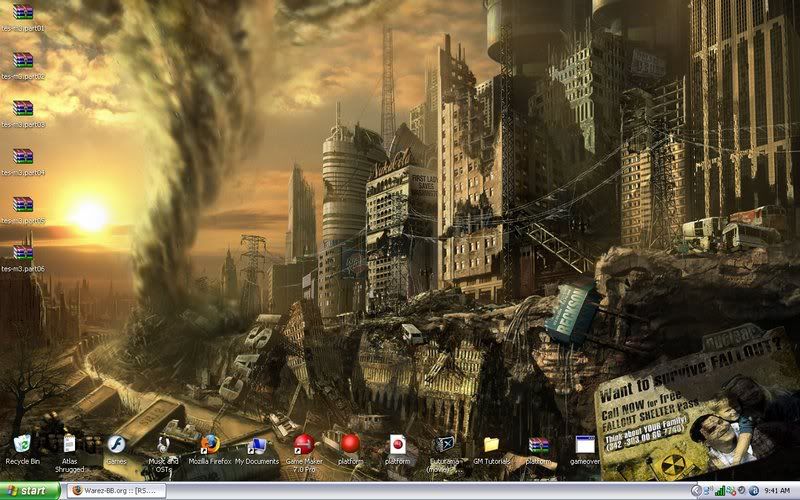
Task: Select the Atlas Shrugged document icon
Action: tap(69, 443)
